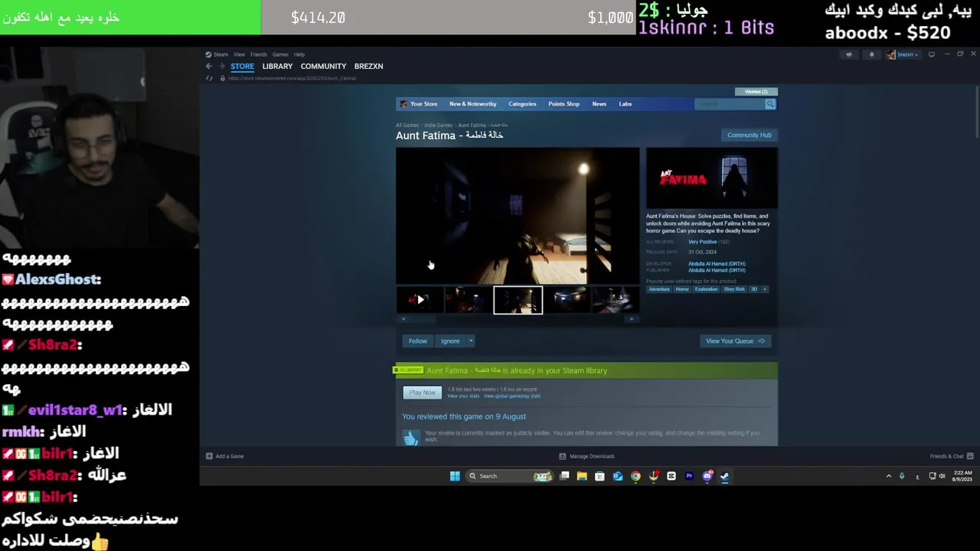980x551 pixels.
Task: Open Outlook from the taskbar
Action: pyautogui.click(x=618, y=476)
